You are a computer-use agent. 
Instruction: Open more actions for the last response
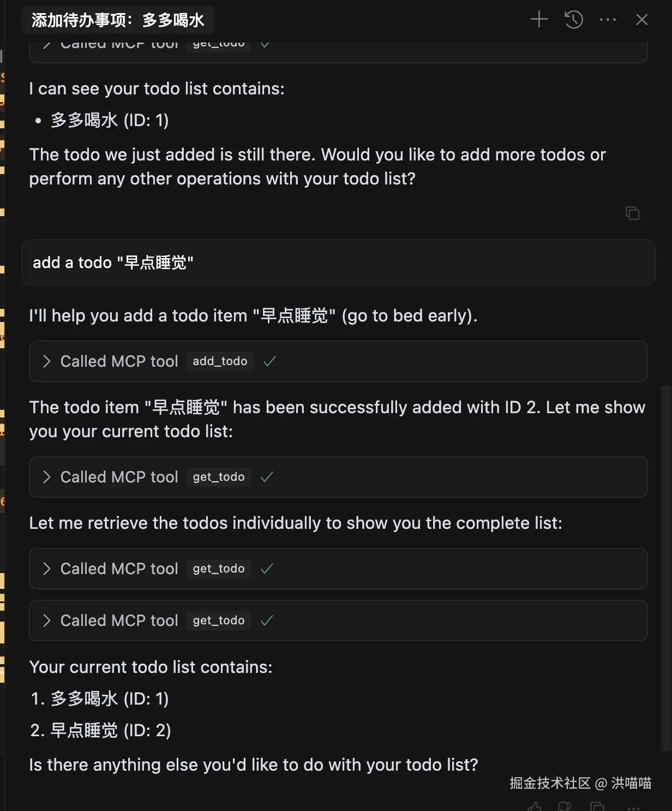633,807
